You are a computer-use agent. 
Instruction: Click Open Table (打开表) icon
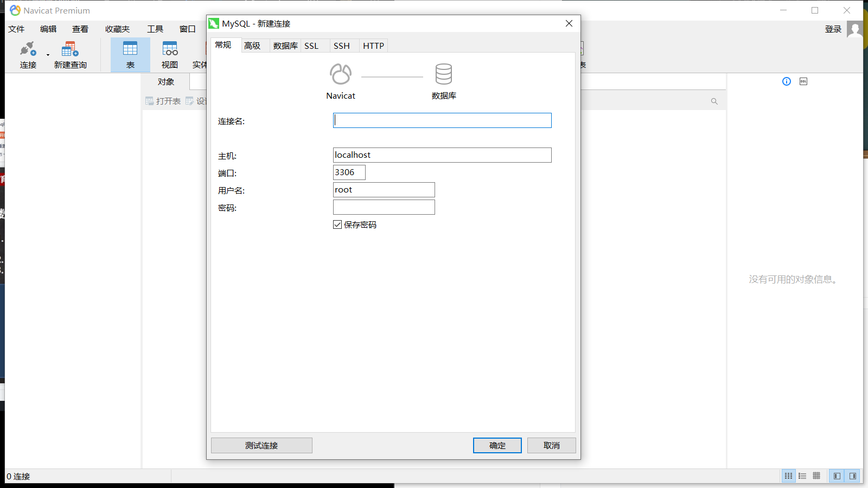point(150,101)
